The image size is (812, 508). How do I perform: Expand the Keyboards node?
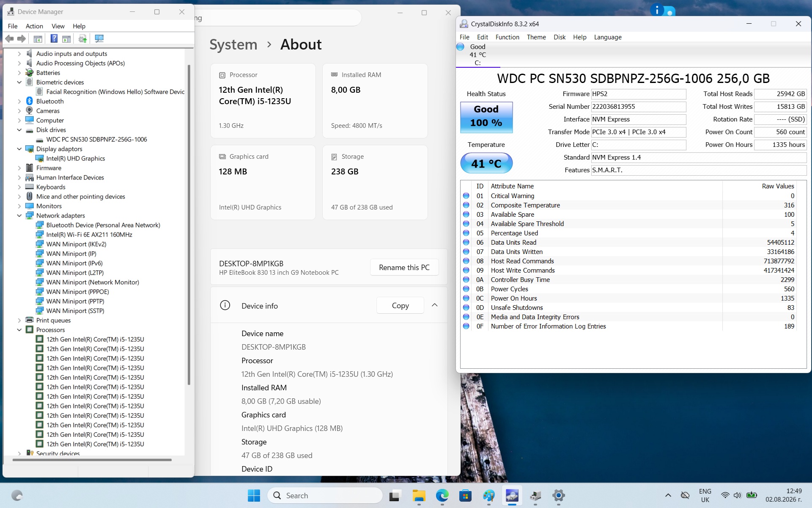pyautogui.click(x=19, y=187)
